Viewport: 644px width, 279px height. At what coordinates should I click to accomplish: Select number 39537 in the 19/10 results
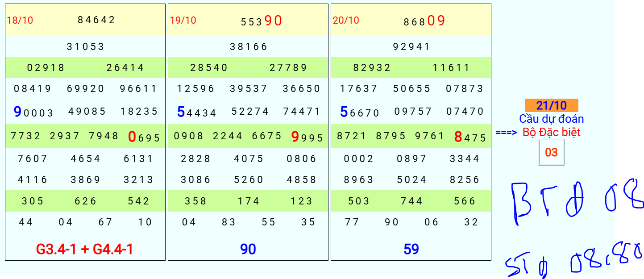click(249, 89)
